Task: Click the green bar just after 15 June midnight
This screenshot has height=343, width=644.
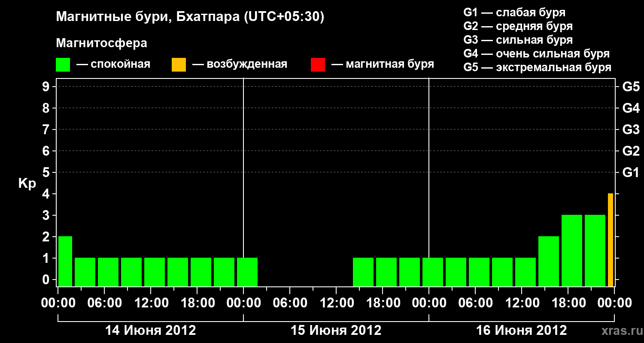Action: [x=247, y=272]
